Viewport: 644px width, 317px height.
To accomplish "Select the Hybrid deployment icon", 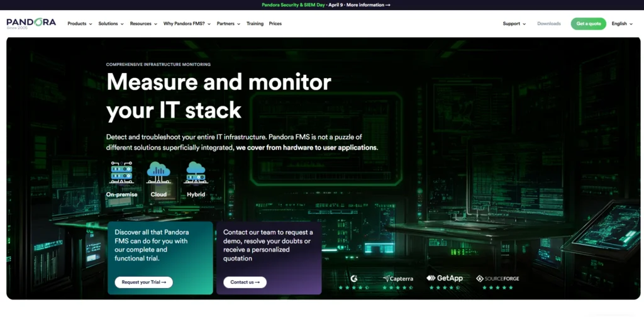I will [x=196, y=173].
